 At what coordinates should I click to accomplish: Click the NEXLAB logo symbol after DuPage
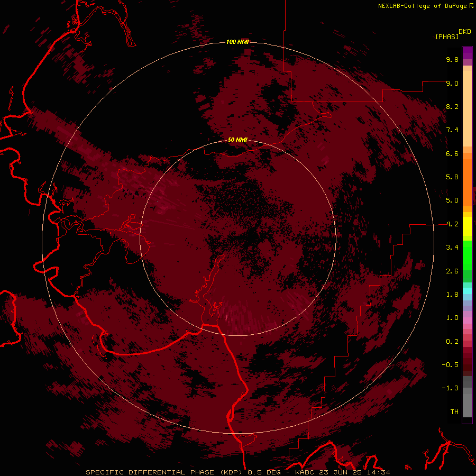click(471, 5)
